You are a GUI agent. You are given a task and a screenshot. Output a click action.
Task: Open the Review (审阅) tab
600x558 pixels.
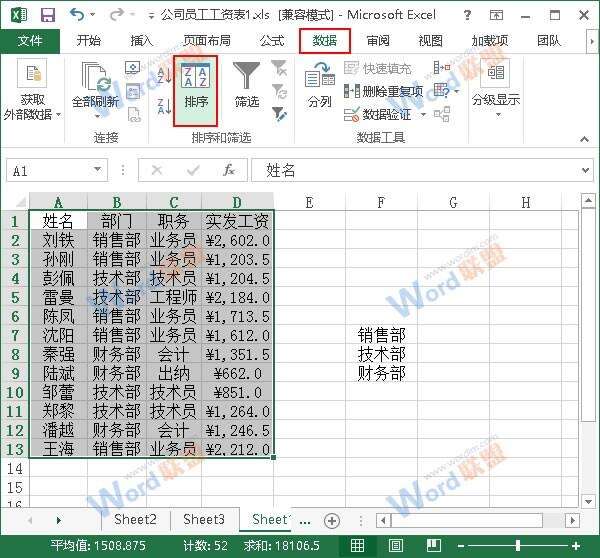tap(378, 41)
